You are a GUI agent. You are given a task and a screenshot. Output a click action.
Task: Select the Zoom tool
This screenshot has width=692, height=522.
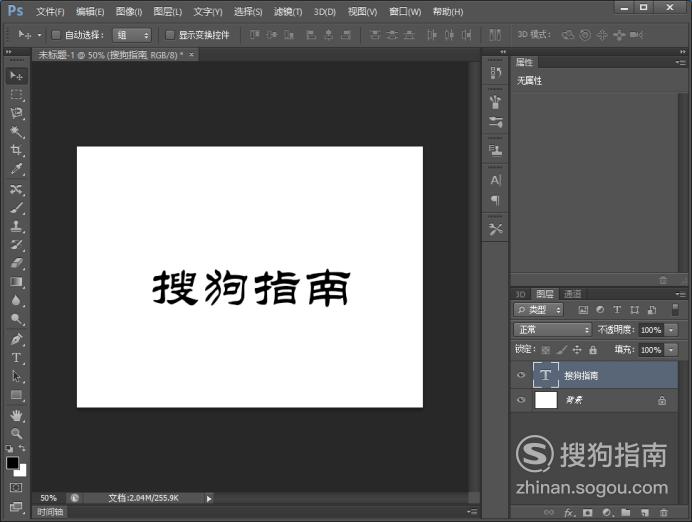[16, 434]
